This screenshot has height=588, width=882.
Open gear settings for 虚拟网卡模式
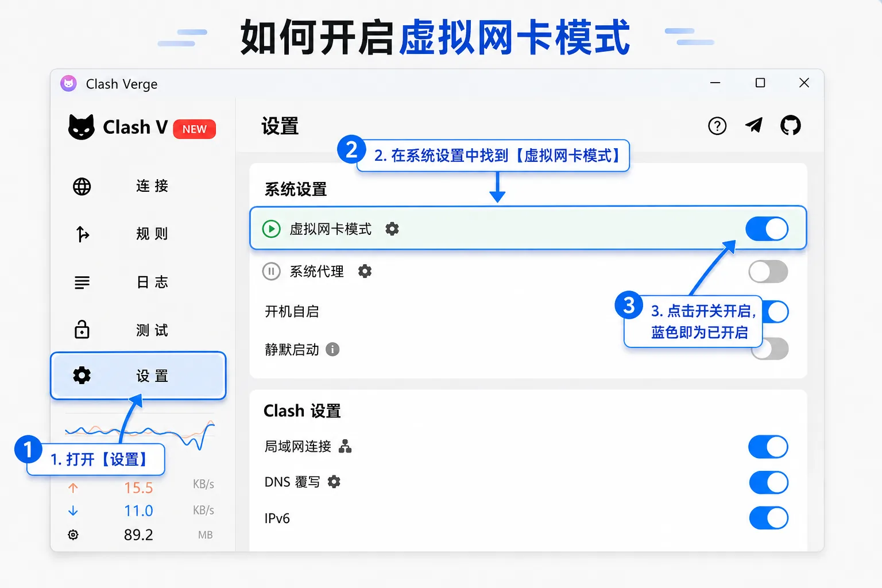coord(392,229)
